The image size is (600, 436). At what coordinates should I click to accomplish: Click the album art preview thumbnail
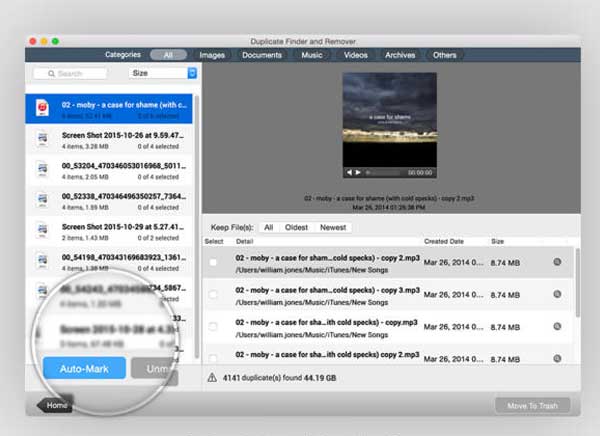pyautogui.click(x=389, y=119)
